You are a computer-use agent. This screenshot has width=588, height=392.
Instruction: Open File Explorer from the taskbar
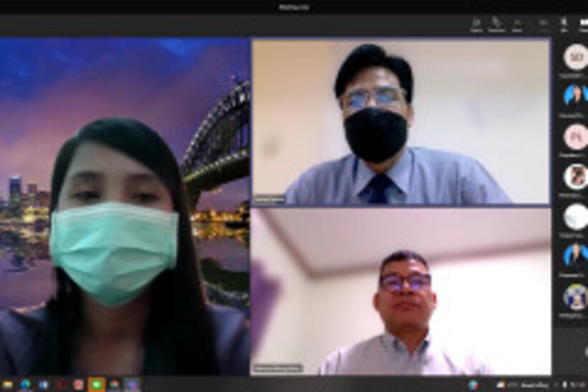pyautogui.click(x=6, y=385)
